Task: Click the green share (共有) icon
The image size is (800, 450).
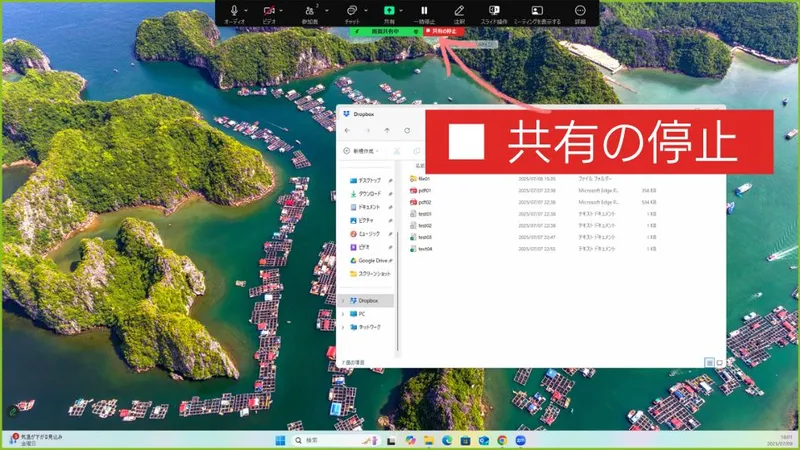Action: (389, 10)
